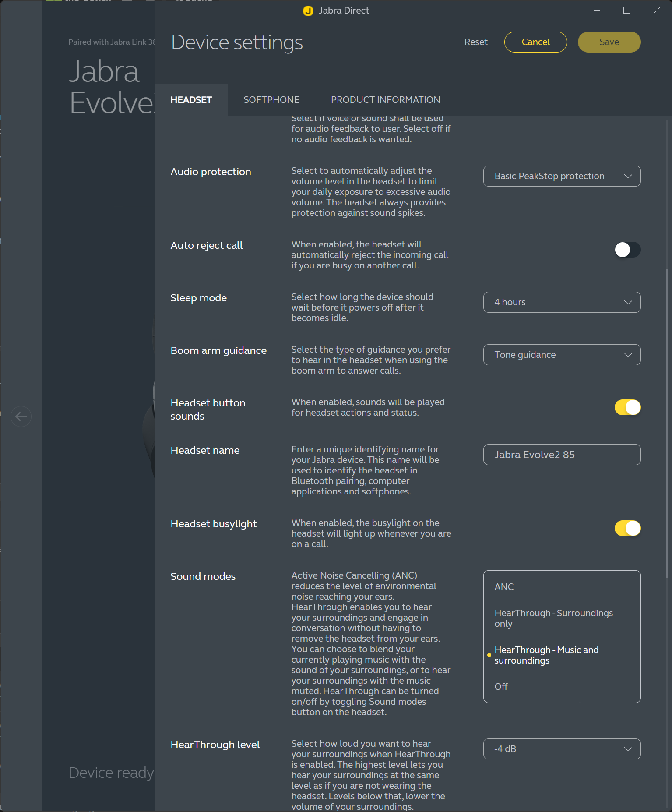Click the HearThrough level label
This screenshot has width=672, height=812.
(215, 745)
